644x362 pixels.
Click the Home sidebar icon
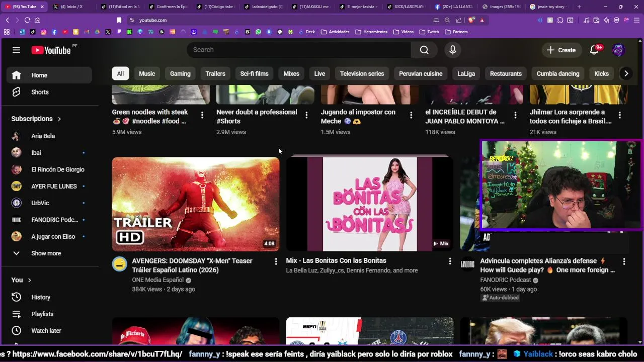(17, 75)
